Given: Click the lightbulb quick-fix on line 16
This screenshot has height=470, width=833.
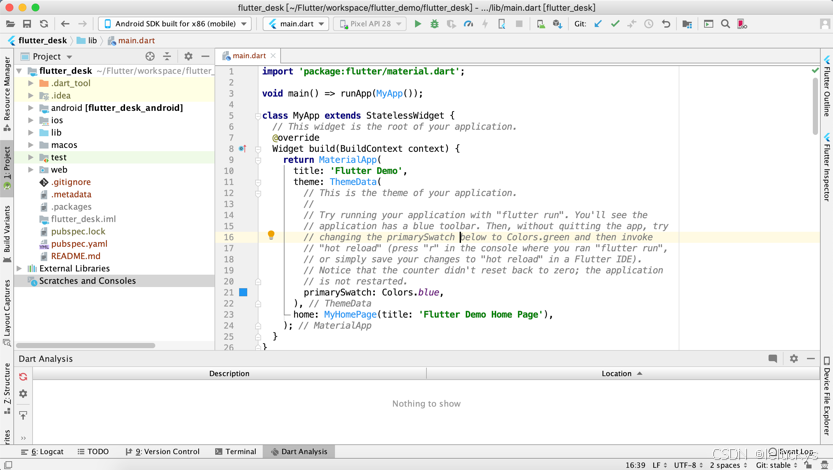Looking at the screenshot, I should [x=271, y=235].
